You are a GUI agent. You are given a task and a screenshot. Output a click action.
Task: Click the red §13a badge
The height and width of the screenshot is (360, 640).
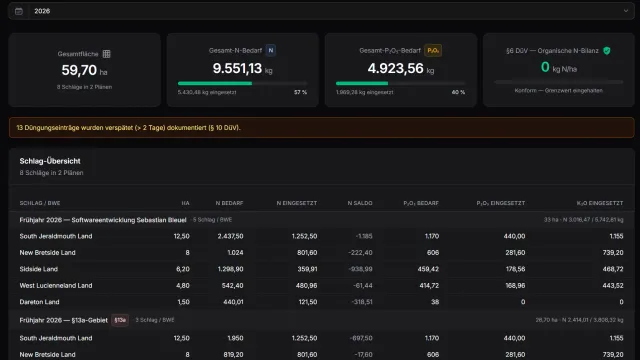pyautogui.click(x=120, y=320)
